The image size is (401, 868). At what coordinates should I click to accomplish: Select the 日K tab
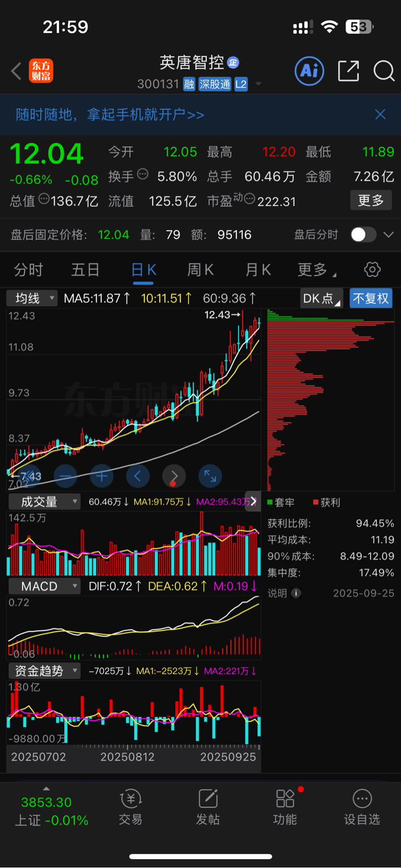[144, 270]
